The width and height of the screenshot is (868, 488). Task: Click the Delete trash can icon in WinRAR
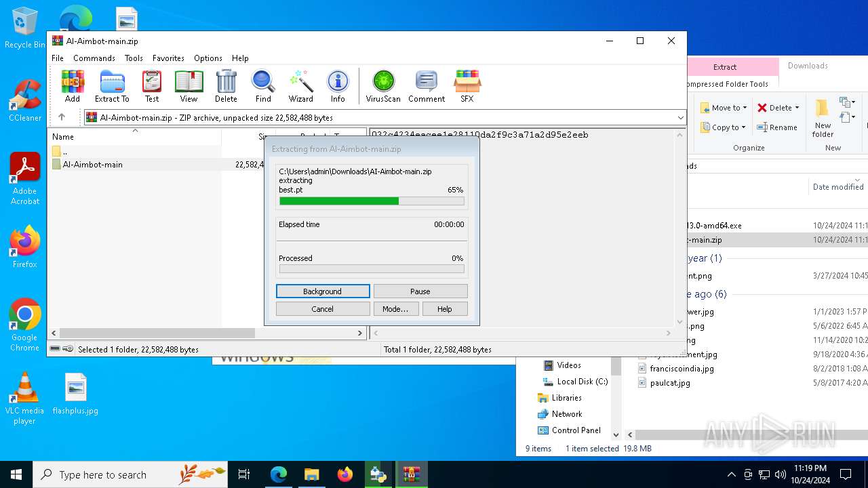click(226, 86)
